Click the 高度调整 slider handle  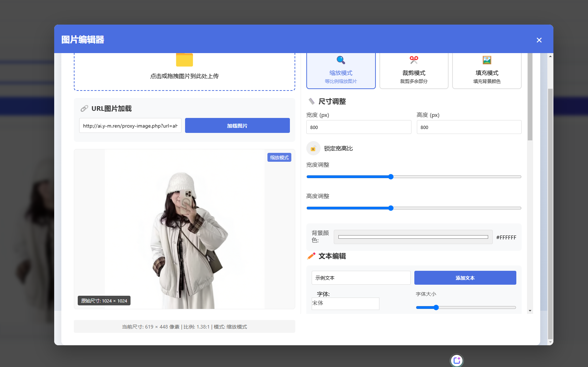pyautogui.click(x=391, y=208)
